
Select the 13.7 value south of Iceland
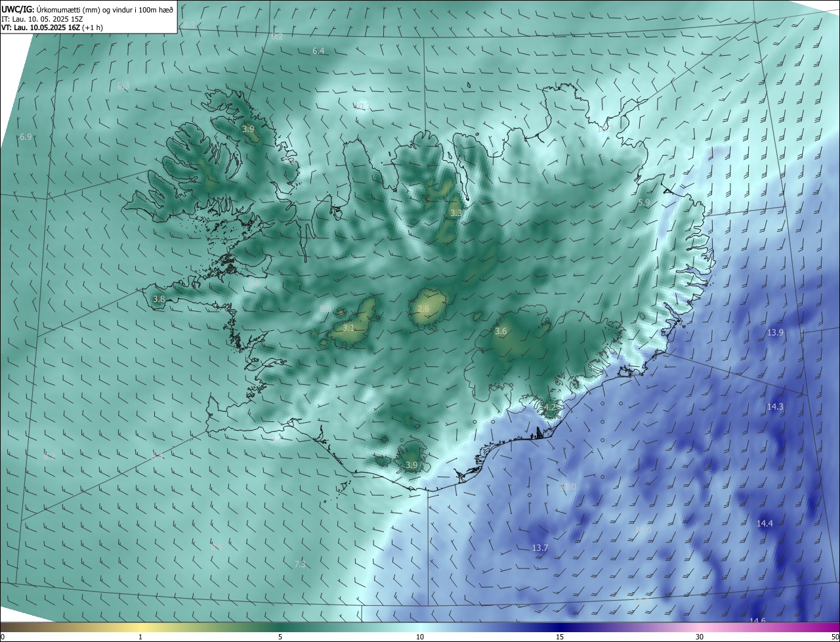539,547
